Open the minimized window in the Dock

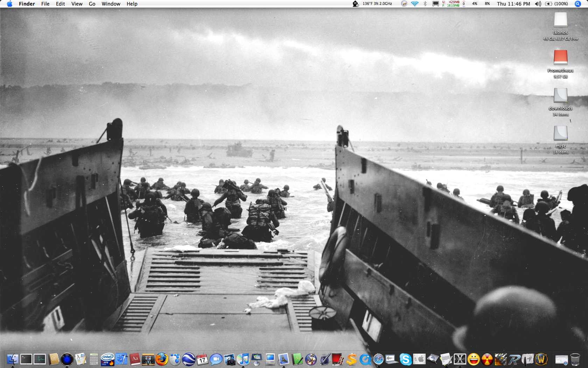pos(561,359)
